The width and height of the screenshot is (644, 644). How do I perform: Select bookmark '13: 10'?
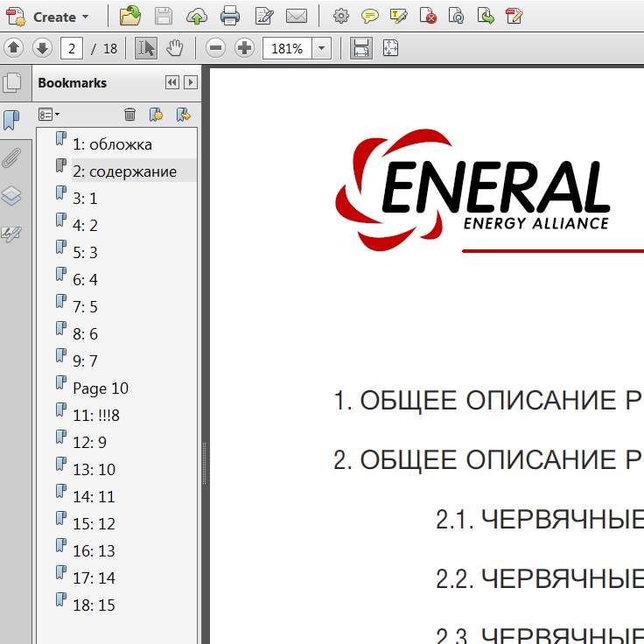click(x=94, y=470)
